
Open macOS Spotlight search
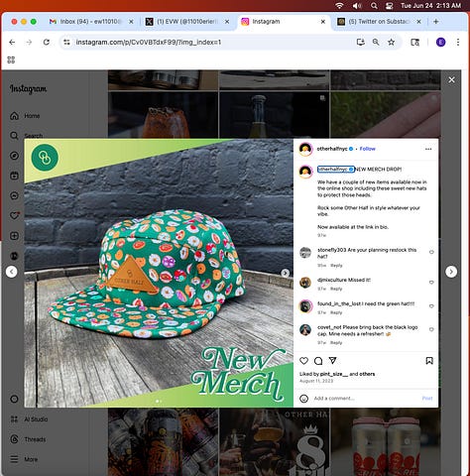(x=374, y=6)
